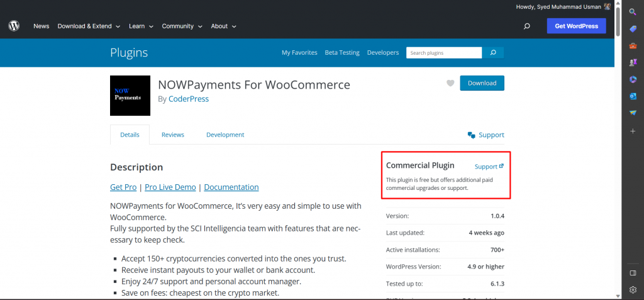Screen dimensions: 644x300
Task: Expand the Download & Extend menu
Action: pos(89,26)
